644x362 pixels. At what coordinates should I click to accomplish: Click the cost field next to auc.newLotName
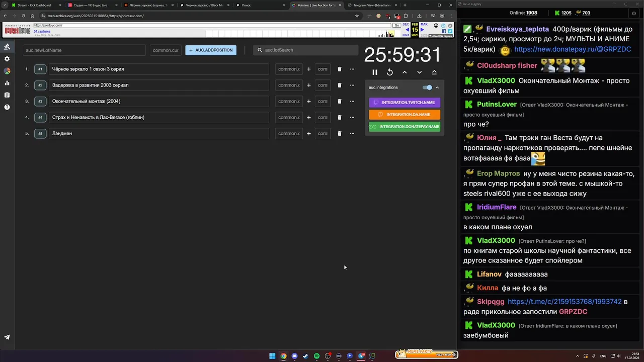[x=166, y=50]
